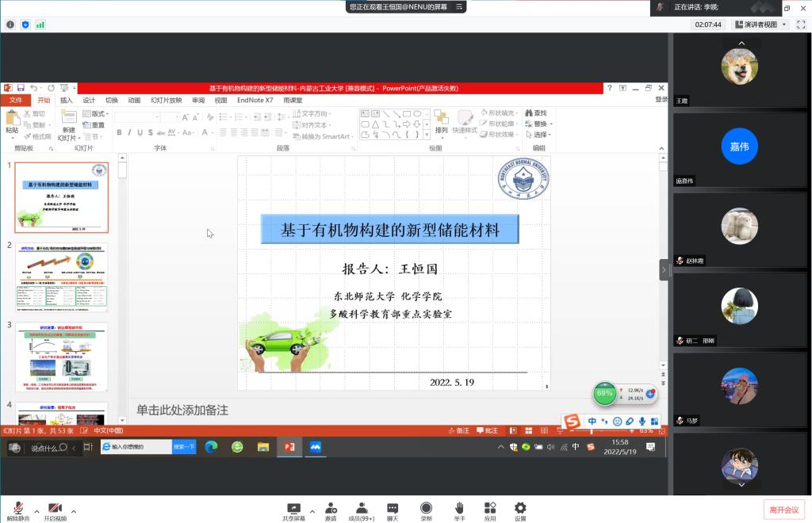Open the meeting Settings gear

pyautogui.click(x=520, y=510)
